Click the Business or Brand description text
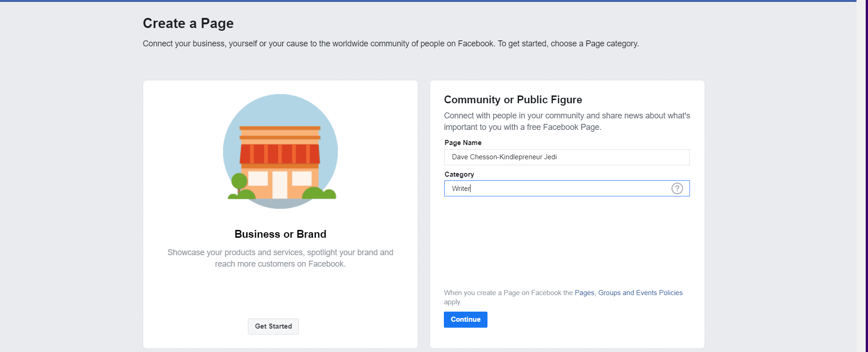This screenshot has width=868, height=352. tap(280, 258)
